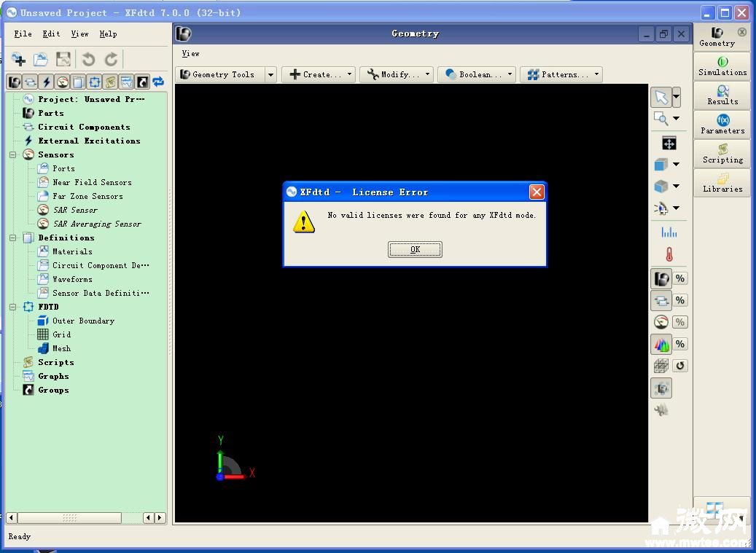
Task: Click the tree horizontal scrollbar track
Action: click(80, 518)
